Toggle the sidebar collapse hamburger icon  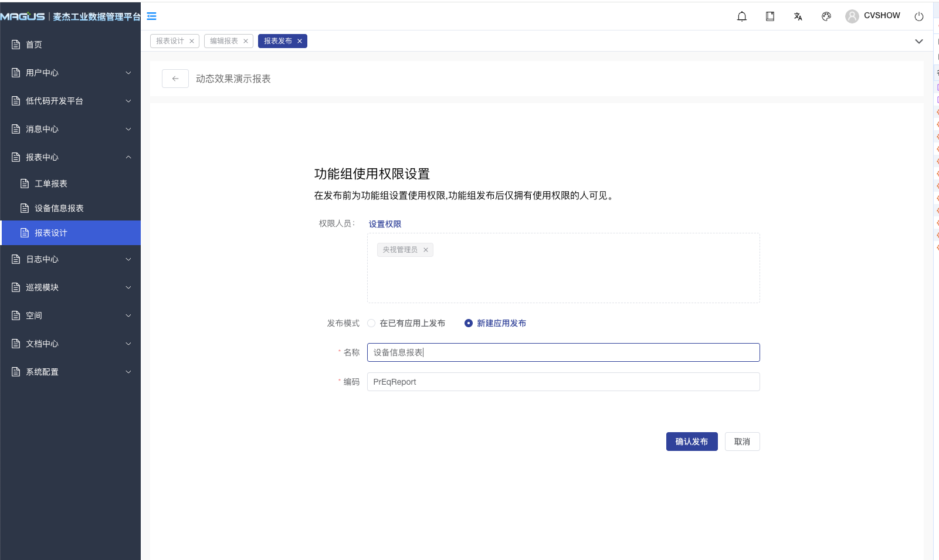152,16
